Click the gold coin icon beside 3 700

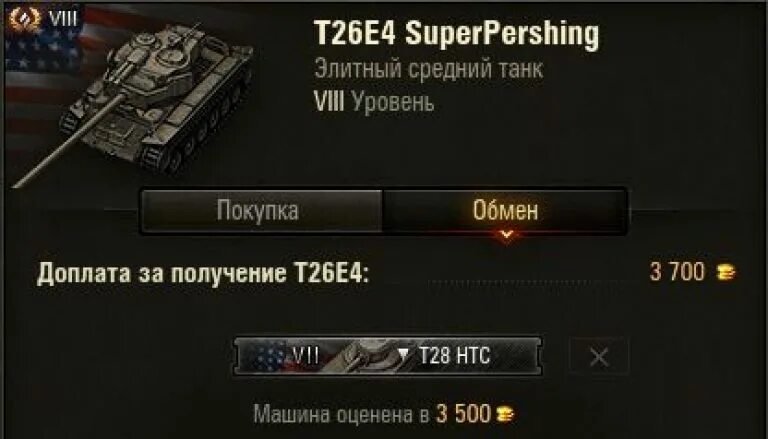(x=726, y=272)
